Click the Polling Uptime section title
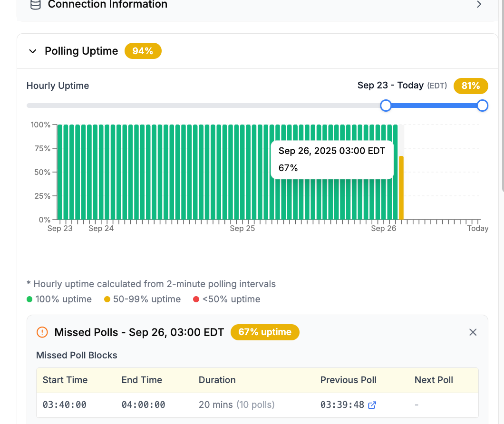This screenshot has width=504, height=424. tap(81, 51)
